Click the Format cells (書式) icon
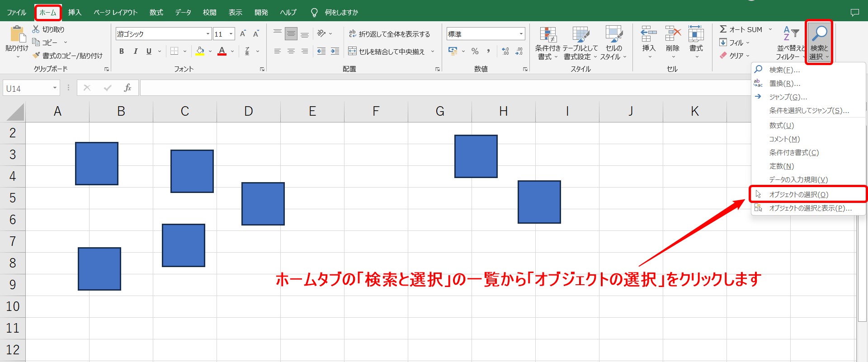The width and height of the screenshot is (868, 362). coord(696,34)
